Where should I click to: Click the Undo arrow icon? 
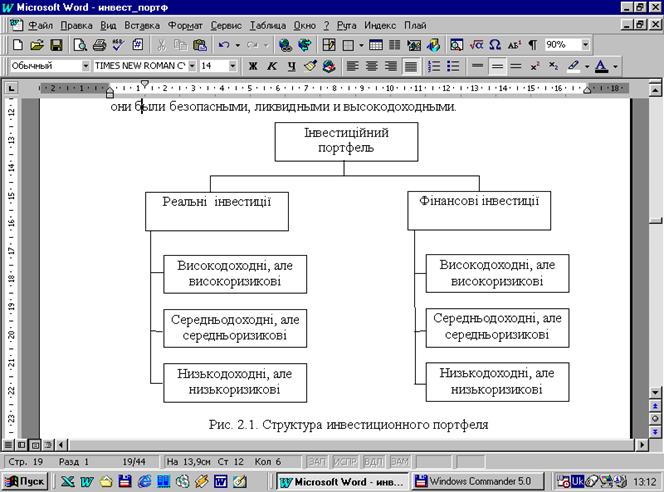[x=224, y=45]
